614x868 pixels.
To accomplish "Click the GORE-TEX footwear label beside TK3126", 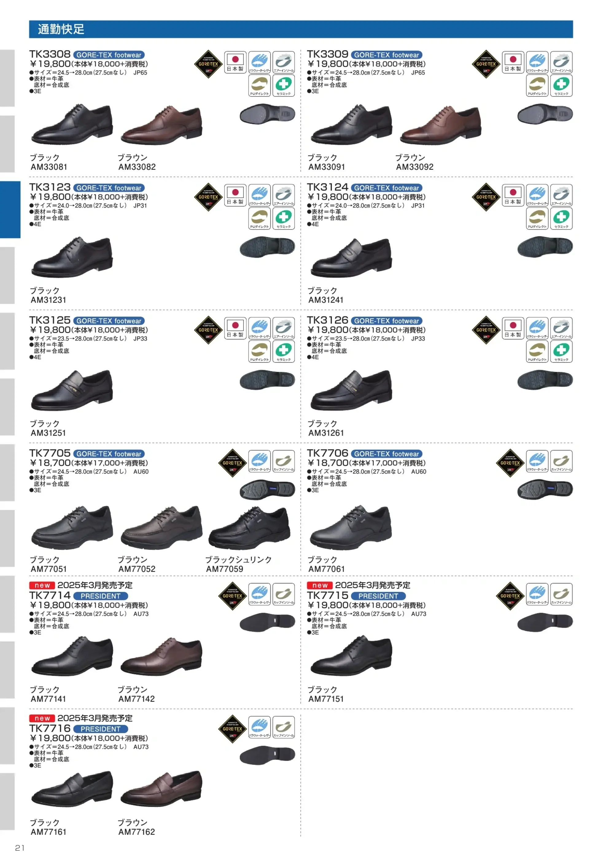I will point(387,321).
